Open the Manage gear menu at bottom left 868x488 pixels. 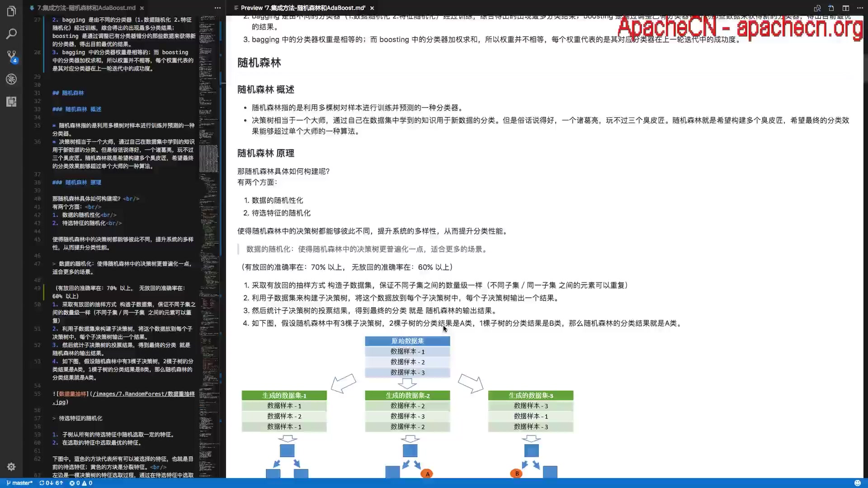click(x=11, y=467)
